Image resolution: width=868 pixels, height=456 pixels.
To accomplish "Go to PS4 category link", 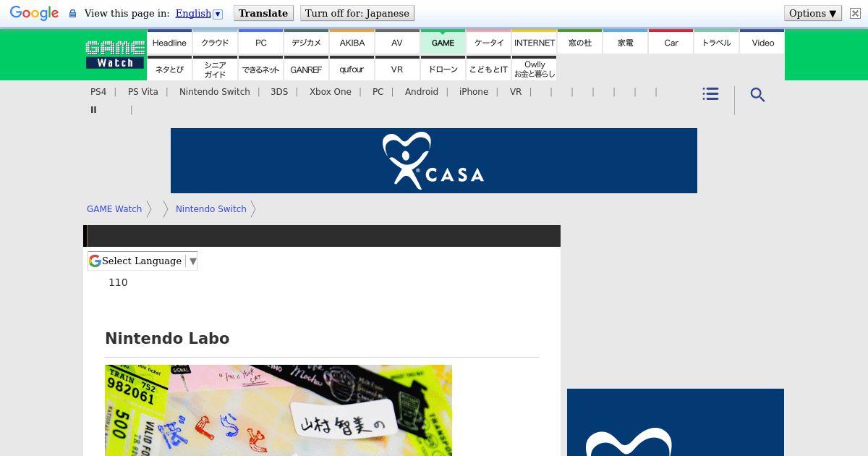I will [98, 92].
